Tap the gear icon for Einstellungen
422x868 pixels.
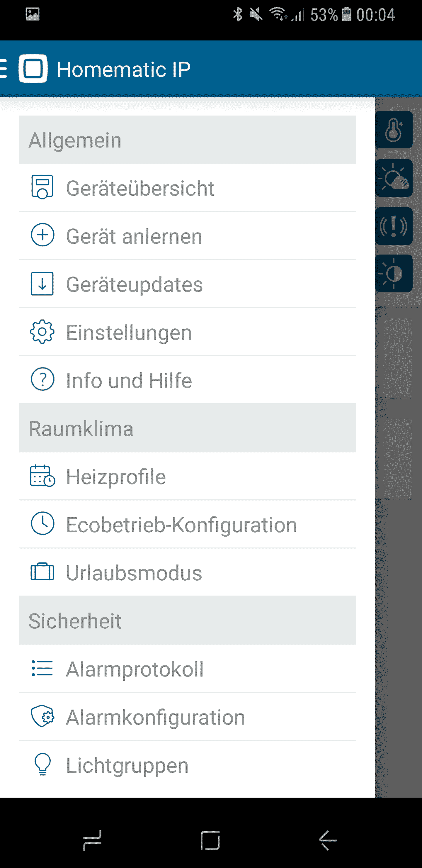click(42, 332)
